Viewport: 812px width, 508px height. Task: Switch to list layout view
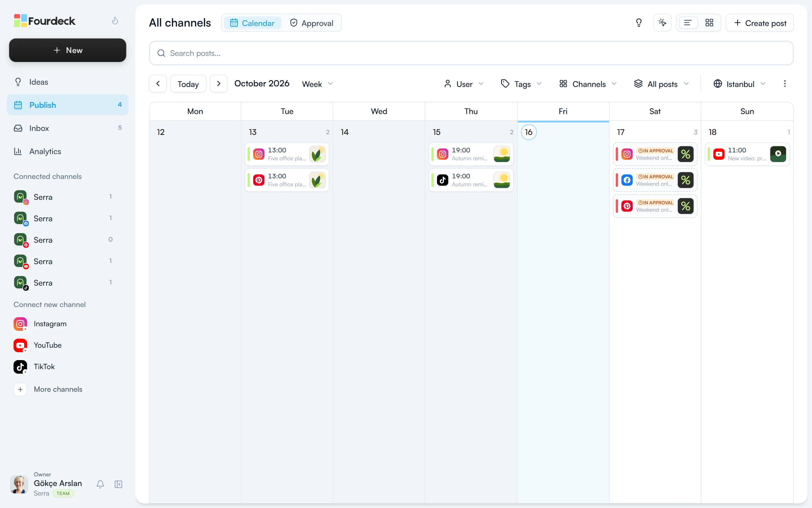(x=688, y=23)
